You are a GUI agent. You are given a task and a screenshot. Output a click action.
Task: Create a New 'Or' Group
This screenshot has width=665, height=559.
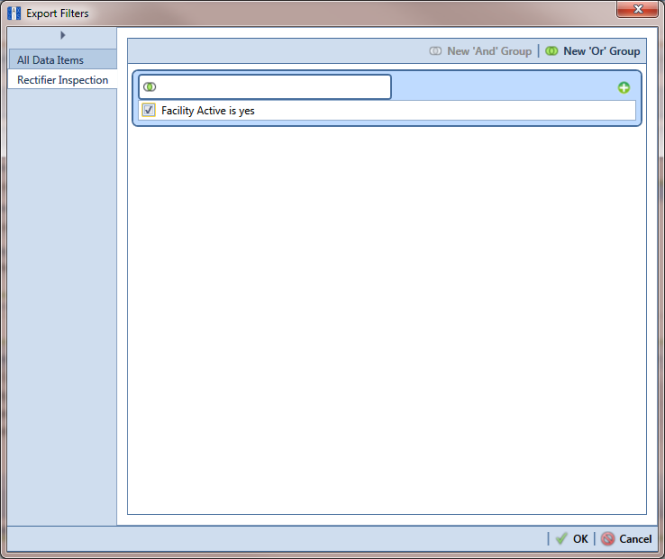593,51
